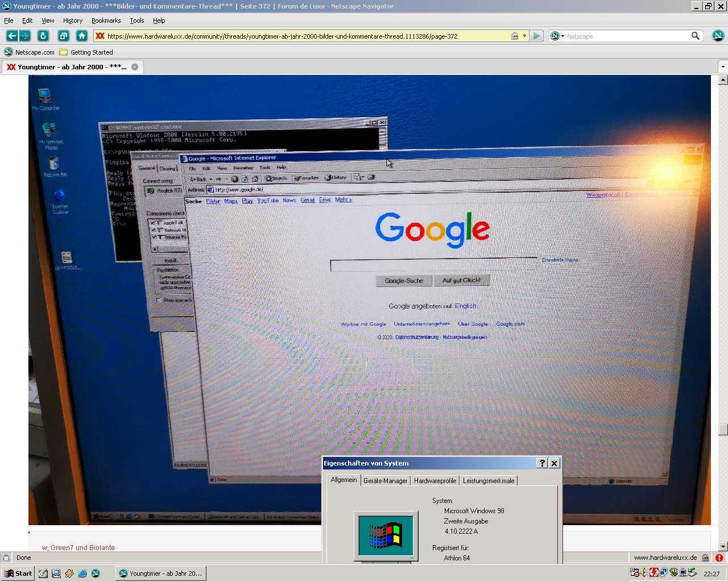The image size is (728, 582).
Task: Click the scrollbar down arrow
Action: pyautogui.click(x=723, y=546)
